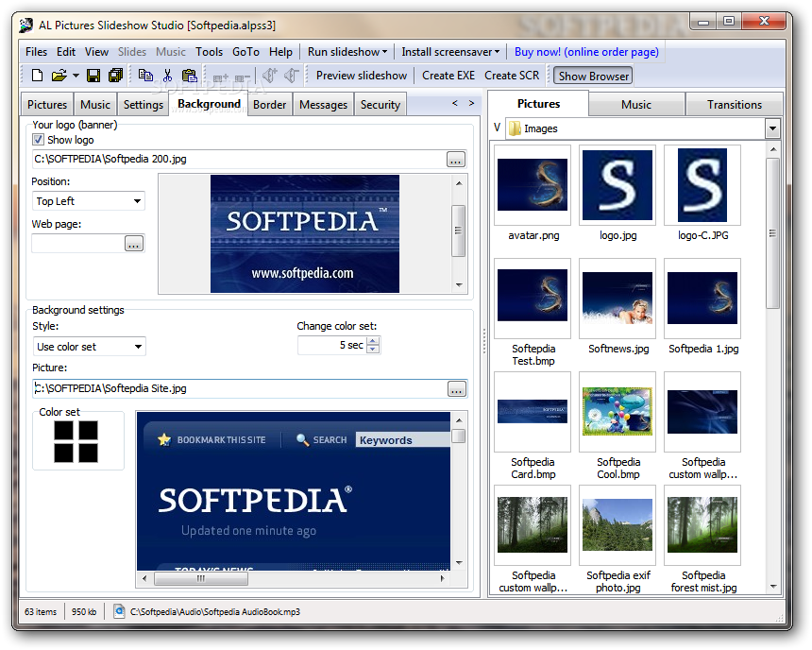Open the View menu

(x=96, y=52)
